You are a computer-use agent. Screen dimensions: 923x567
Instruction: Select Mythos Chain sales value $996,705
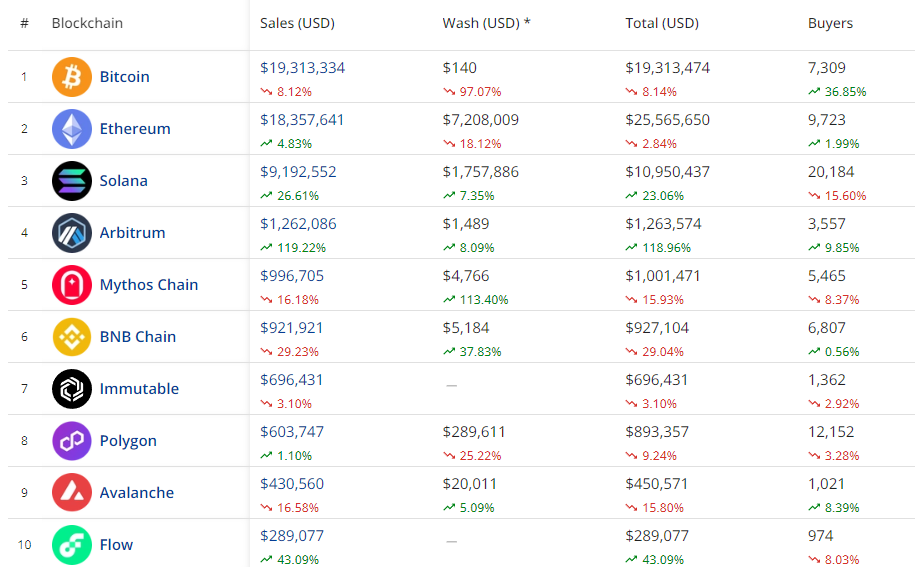tap(292, 276)
